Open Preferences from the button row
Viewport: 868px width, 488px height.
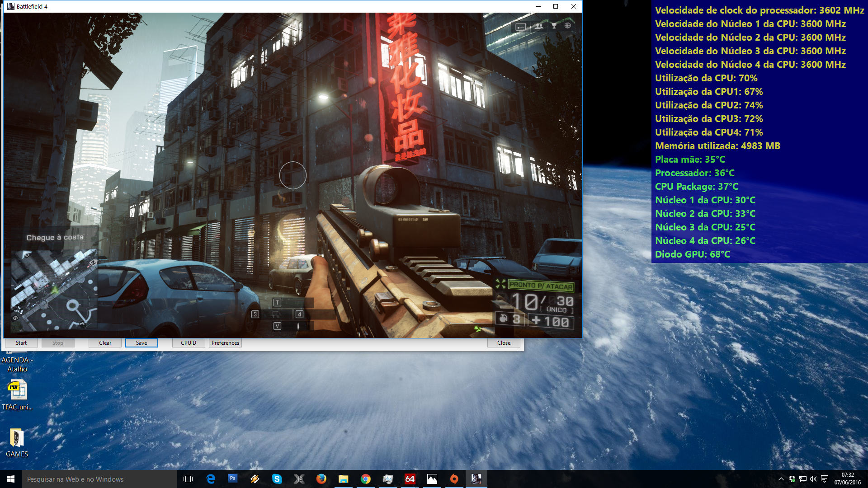pos(225,343)
